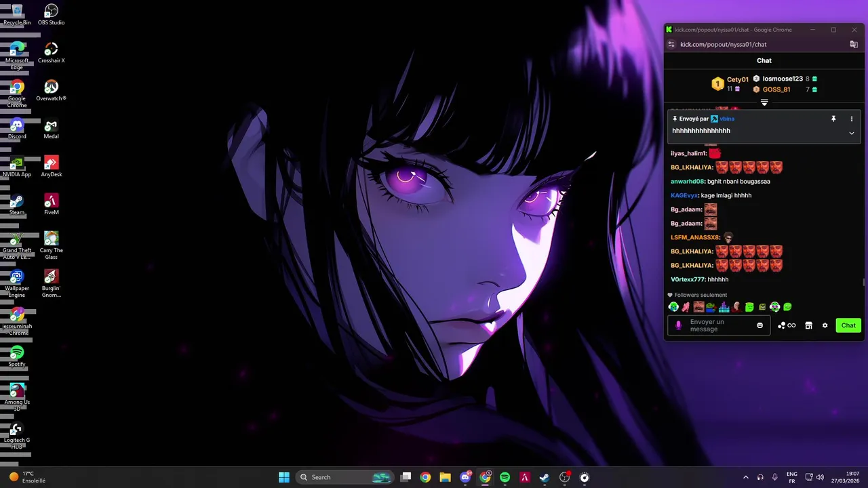This screenshot has width=868, height=488.
Task: Select the Steam desktop shortcut
Action: tap(17, 204)
